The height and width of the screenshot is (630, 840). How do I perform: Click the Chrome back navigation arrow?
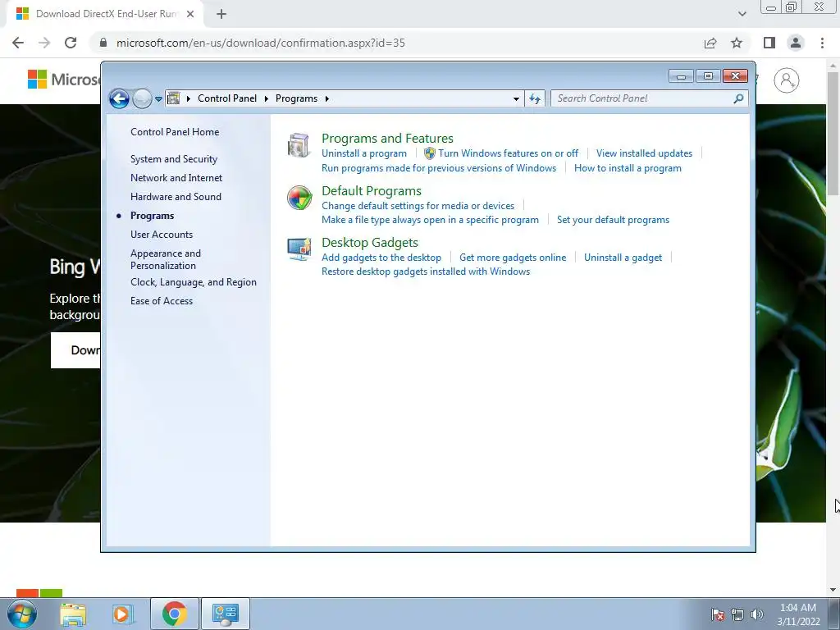(18, 43)
